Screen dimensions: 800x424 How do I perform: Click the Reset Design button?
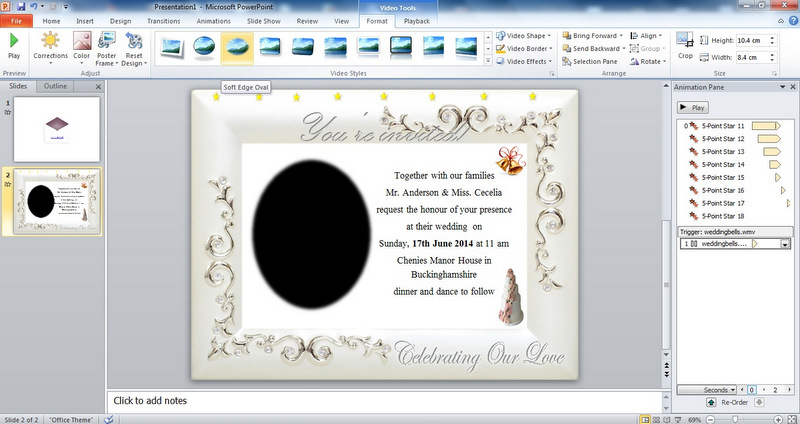134,48
